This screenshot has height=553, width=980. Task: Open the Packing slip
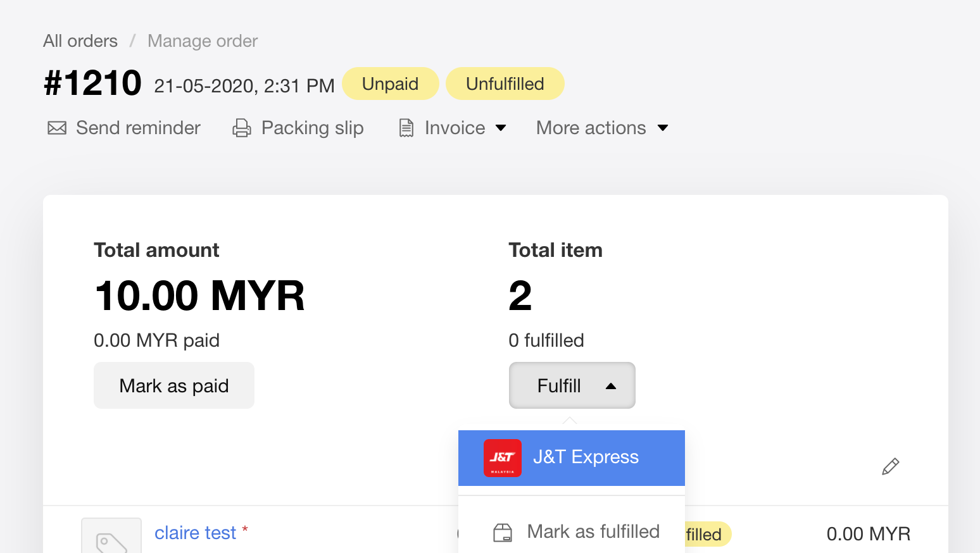point(298,128)
